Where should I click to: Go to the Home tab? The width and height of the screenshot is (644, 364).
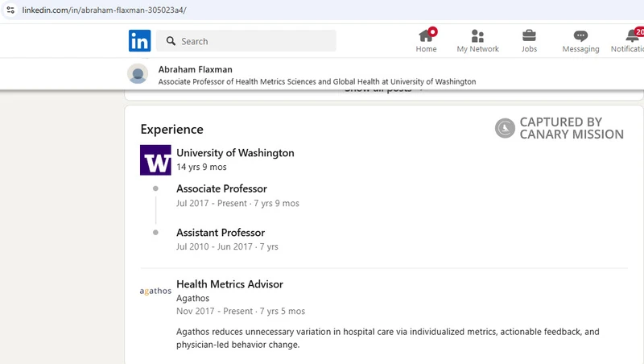[x=426, y=41]
